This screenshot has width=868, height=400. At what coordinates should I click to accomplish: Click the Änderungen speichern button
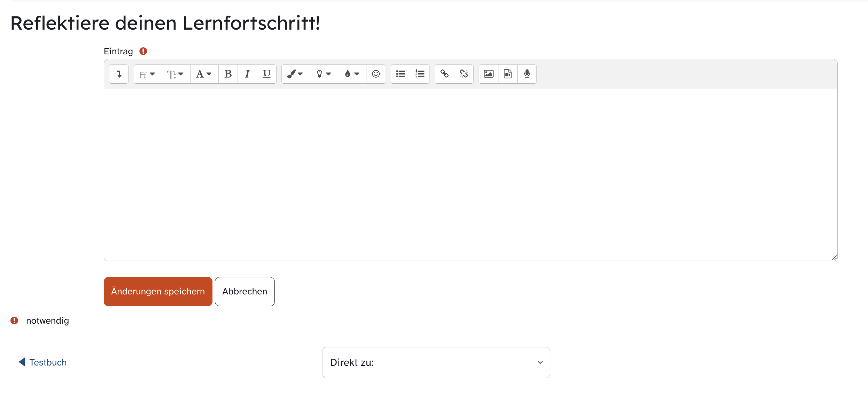(x=158, y=292)
